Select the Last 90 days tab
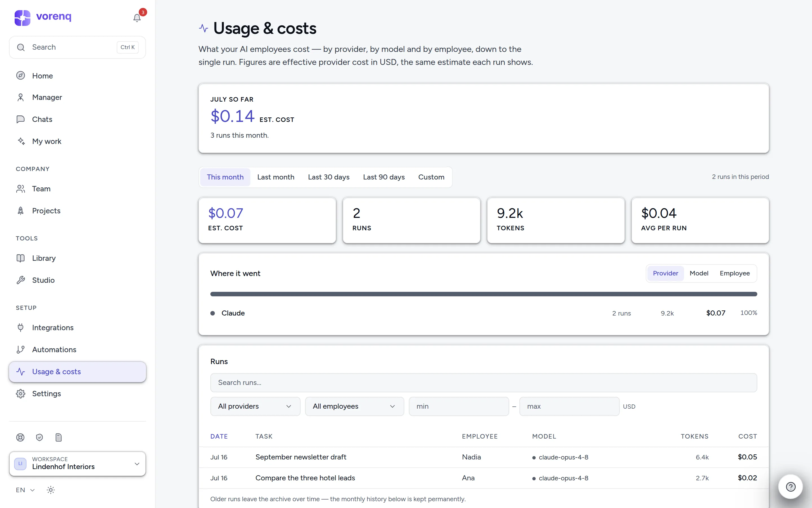The width and height of the screenshot is (812, 508). pyautogui.click(x=383, y=177)
